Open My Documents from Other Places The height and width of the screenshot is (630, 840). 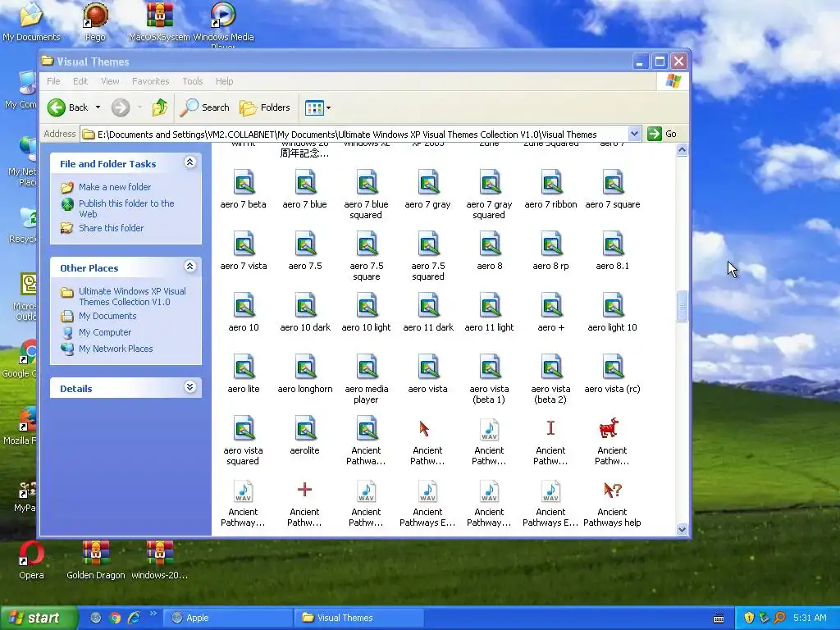pyautogui.click(x=107, y=316)
